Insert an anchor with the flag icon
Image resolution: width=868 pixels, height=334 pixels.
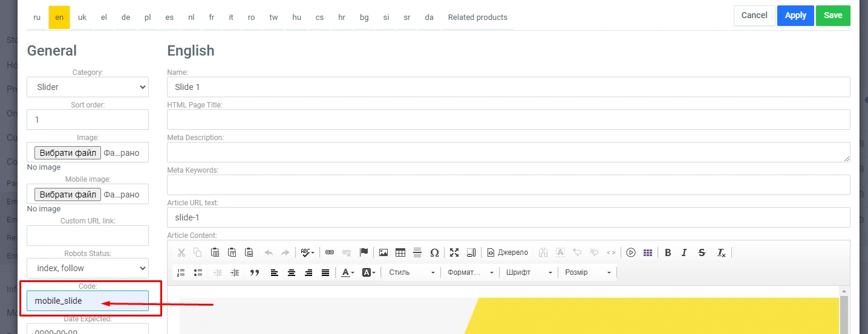click(x=364, y=252)
